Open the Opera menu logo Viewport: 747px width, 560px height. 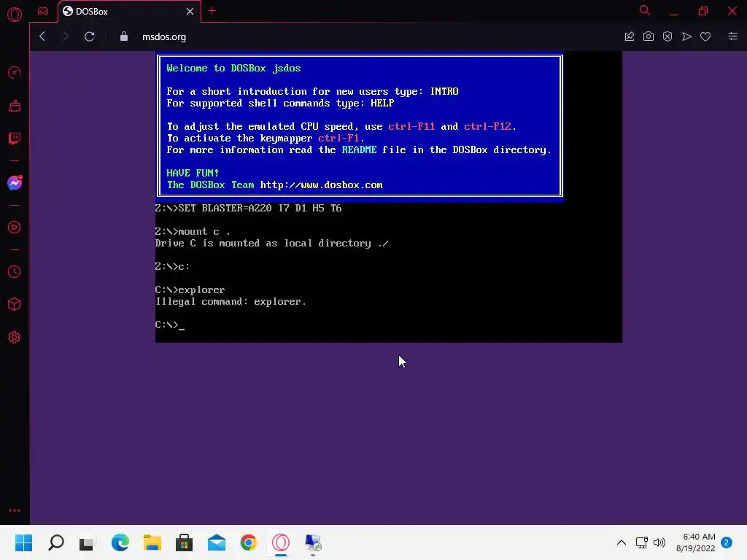(x=15, y=14)
